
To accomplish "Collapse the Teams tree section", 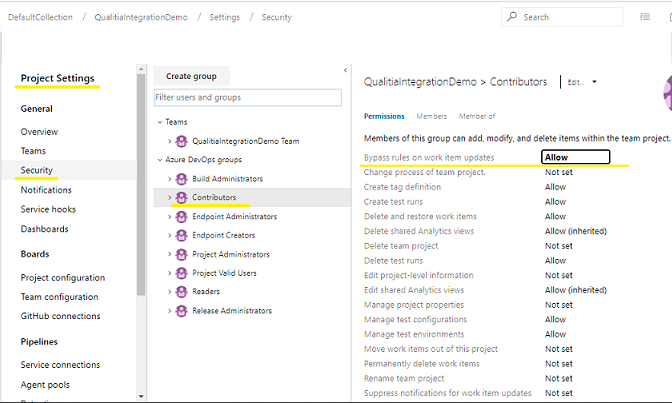I will tap(159, 122).
